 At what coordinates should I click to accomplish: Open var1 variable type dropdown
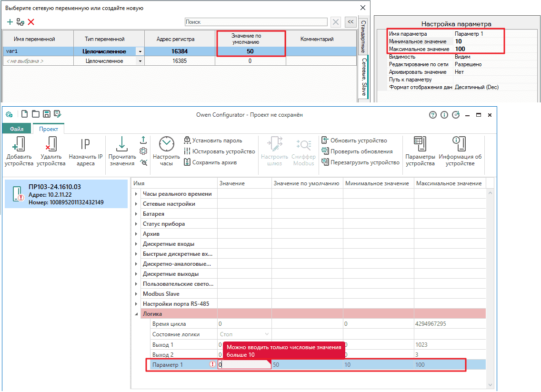(140, 51)
